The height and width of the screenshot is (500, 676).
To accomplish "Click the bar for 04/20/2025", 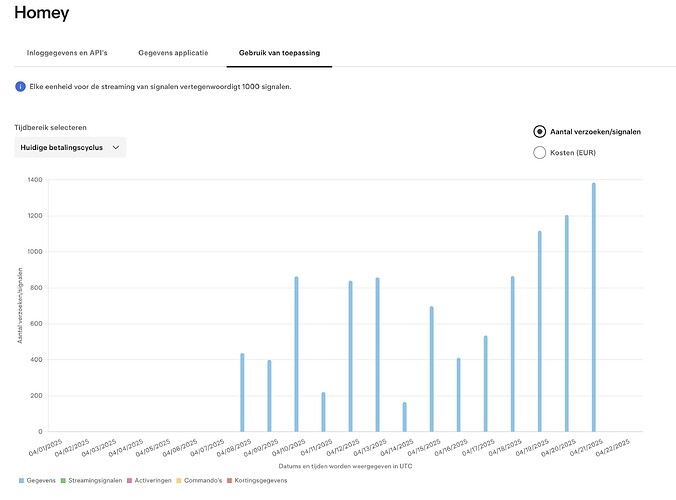I will click(x=566, y=323).
